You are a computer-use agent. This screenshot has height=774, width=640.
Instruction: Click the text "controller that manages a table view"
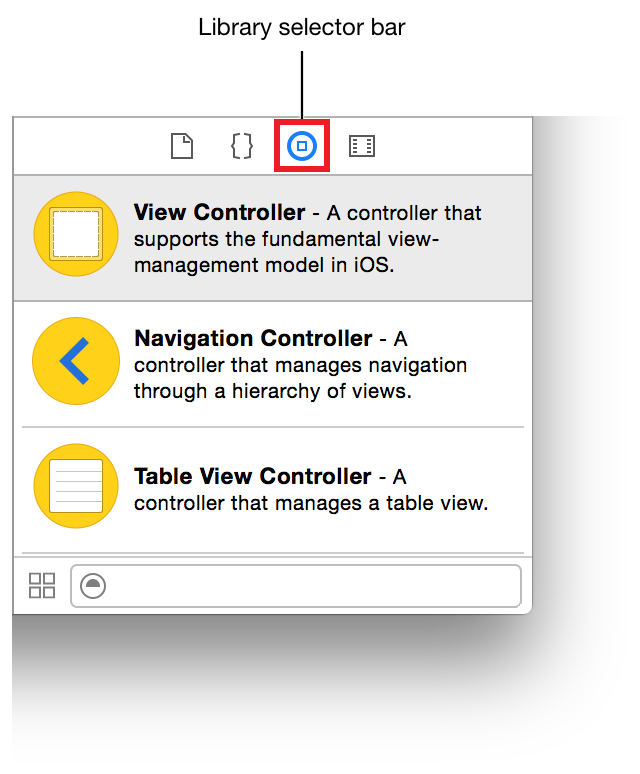click(310, 503)
